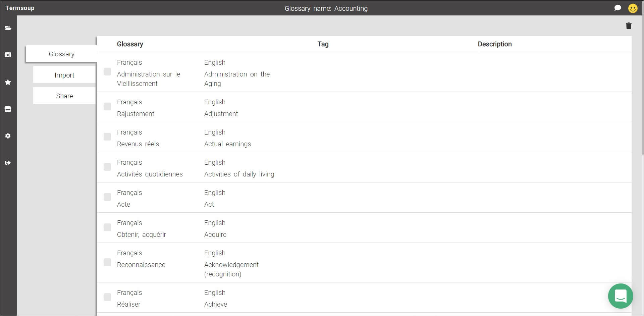This screenshot has height=316, width=644.
Task: Switch to the Import tab
Action: coord(64,75)
